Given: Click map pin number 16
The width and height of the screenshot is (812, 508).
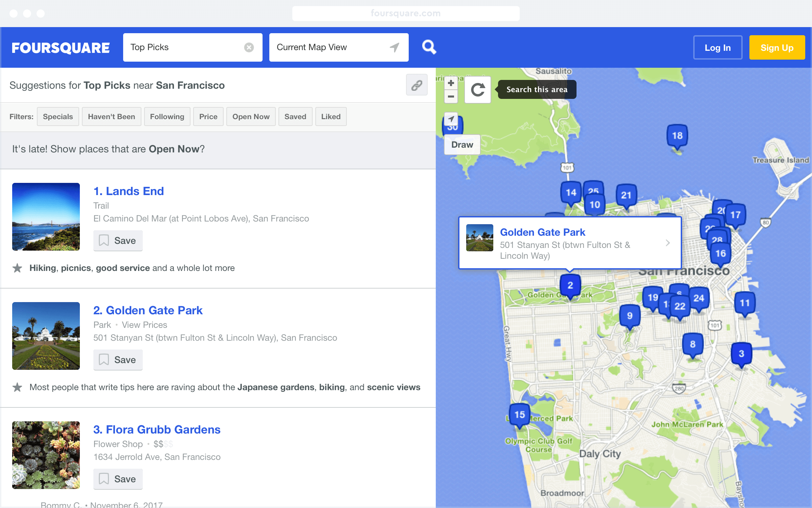Looking at the screenshot, I should coord(721,254).
